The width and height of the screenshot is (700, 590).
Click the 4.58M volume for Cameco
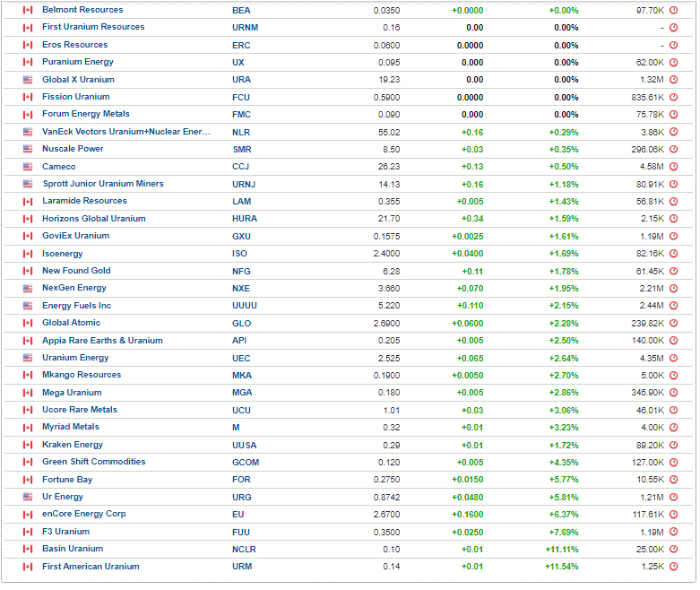coord(652,167)
